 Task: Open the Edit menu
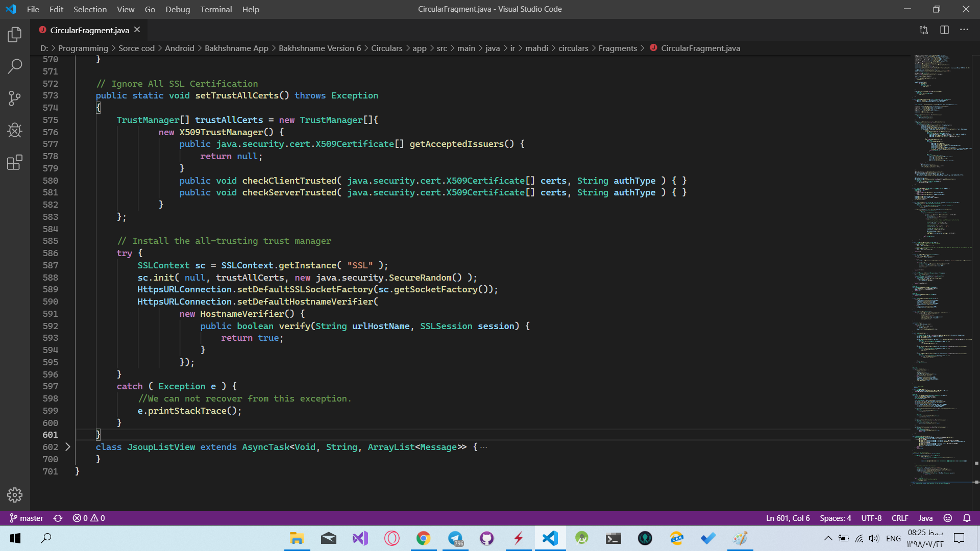coord(56,9)
